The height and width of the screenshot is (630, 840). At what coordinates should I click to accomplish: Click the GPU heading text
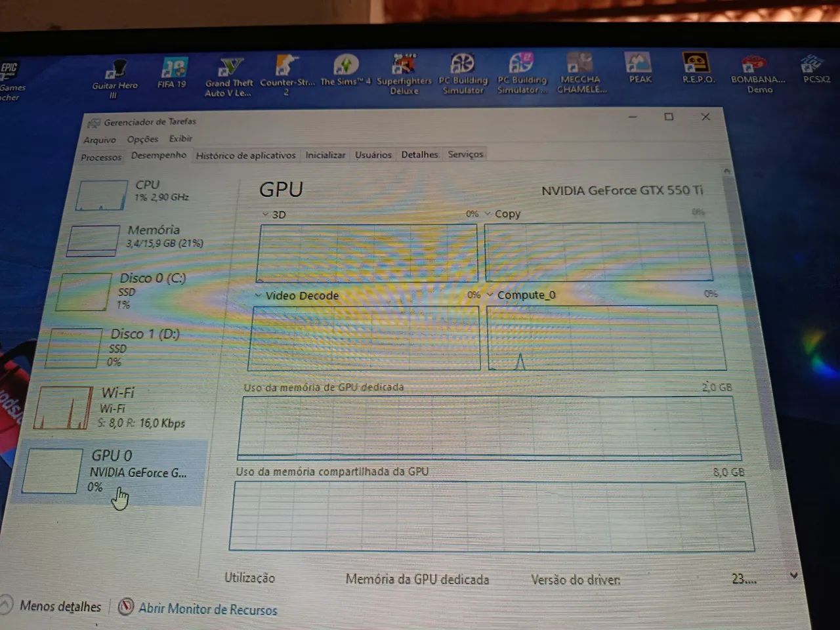point(281,190)
